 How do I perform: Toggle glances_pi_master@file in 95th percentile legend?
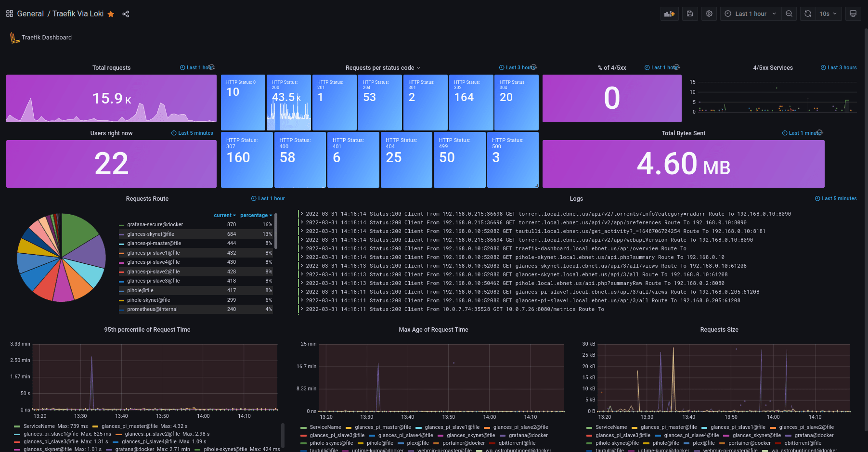pos(130,426)
